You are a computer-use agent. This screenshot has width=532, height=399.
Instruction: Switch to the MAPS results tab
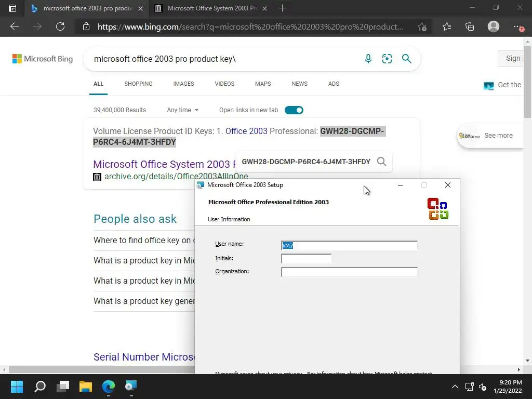point(263,84)
